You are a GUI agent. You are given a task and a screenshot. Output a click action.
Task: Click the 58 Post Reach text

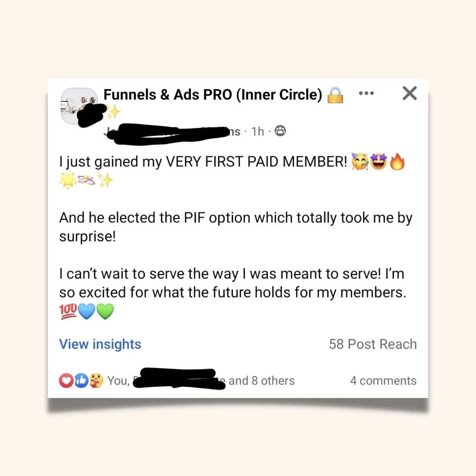(x=372, y=344)
